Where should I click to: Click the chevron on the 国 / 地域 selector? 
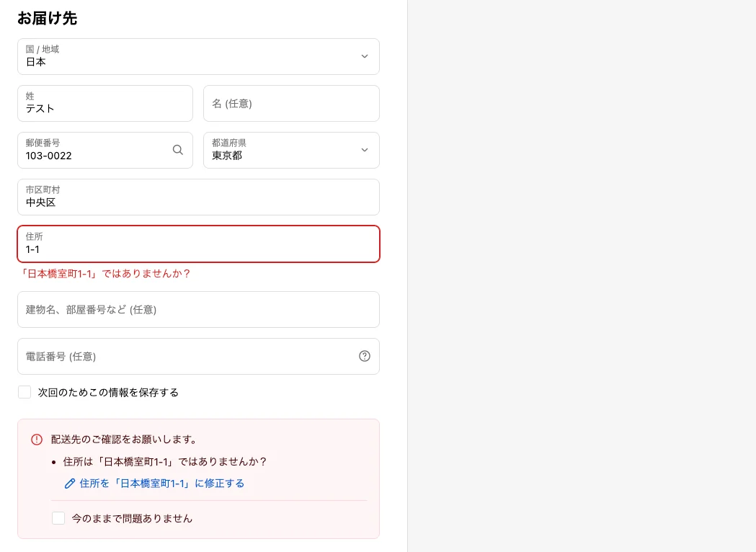click(365, 56)
